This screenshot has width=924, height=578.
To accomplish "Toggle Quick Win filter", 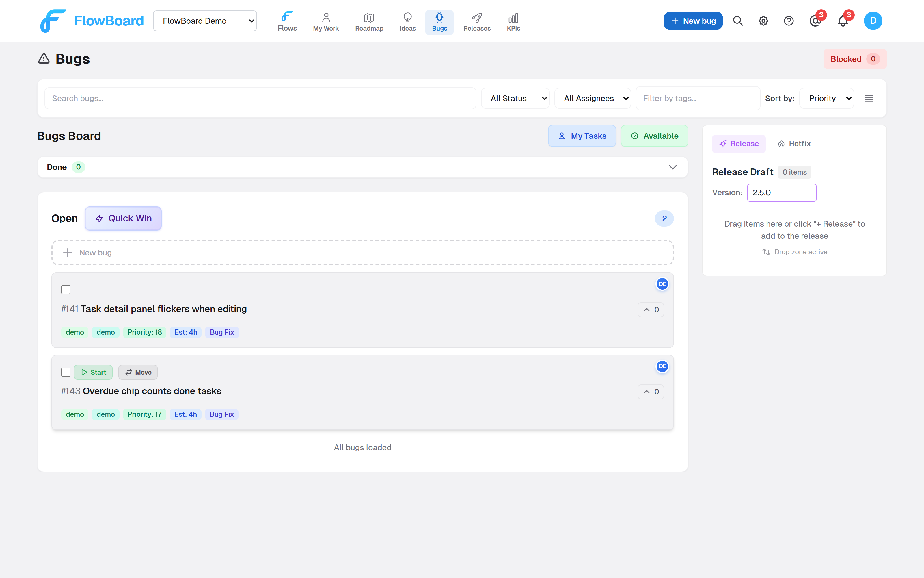I will (x=123, y=218).
